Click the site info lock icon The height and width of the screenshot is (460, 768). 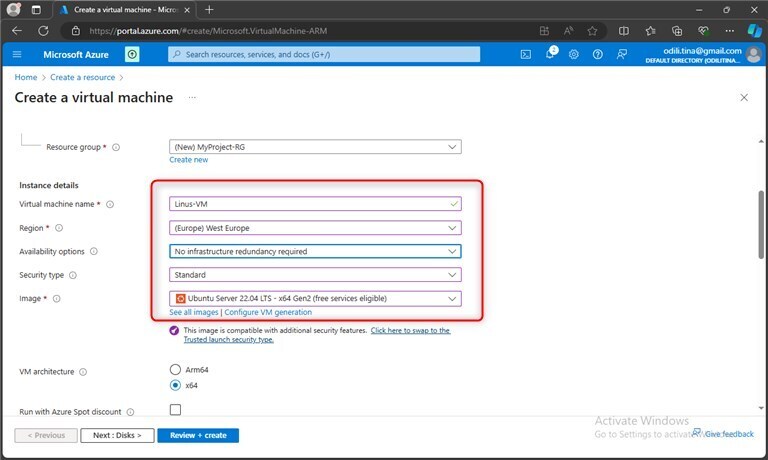[75, 31]
